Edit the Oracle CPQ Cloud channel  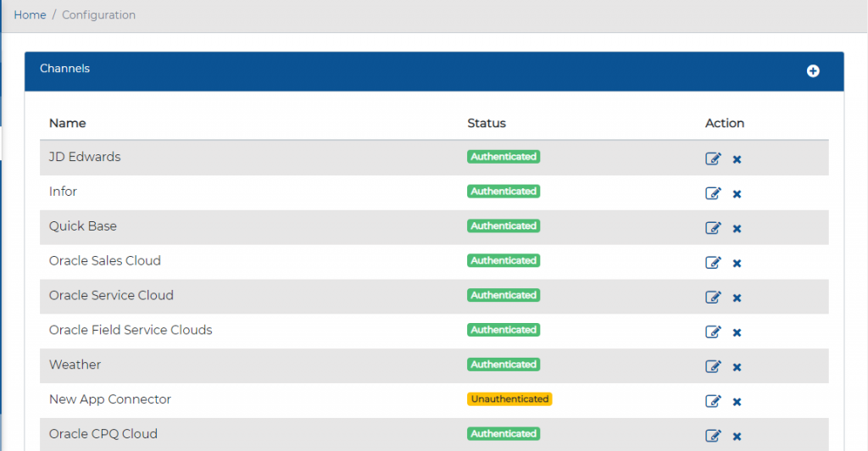pyautogui.click(x=713, y=436)
